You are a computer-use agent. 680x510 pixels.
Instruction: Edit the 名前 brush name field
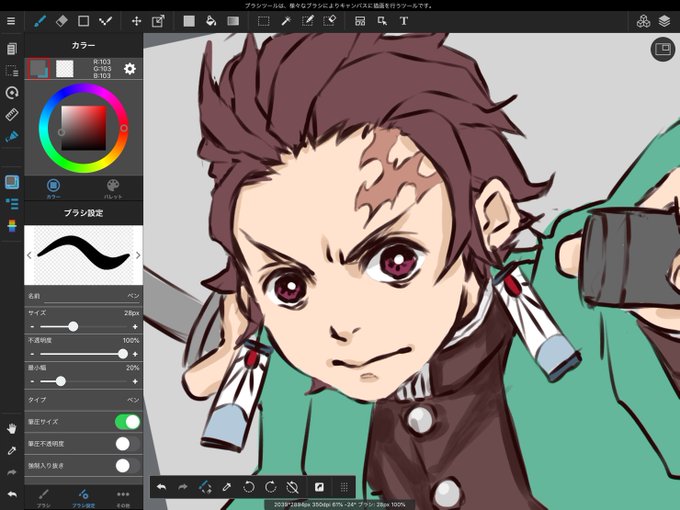pyautogui.click(x=83, y=296)
